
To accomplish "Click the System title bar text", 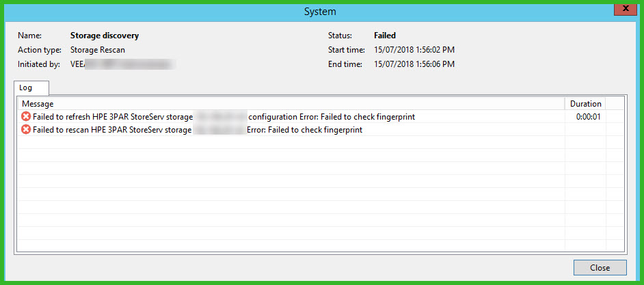I will (x=321, y=12).
